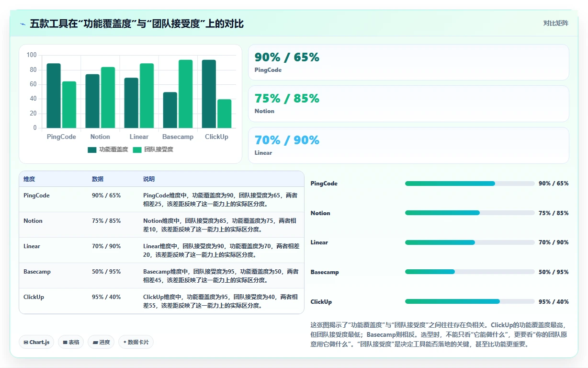588x368 pixels.
Task: Click Notion's light green chart bar
Action: [108, 98]
